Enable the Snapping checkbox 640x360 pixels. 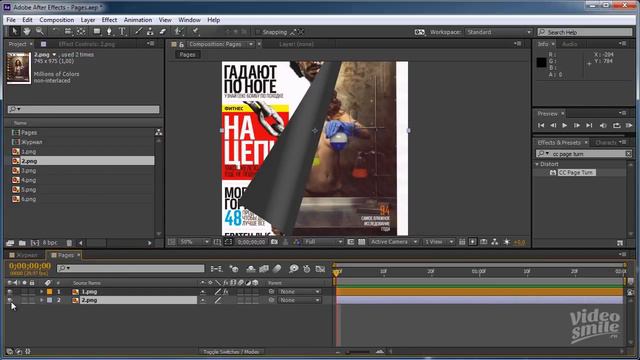point(258,32)
